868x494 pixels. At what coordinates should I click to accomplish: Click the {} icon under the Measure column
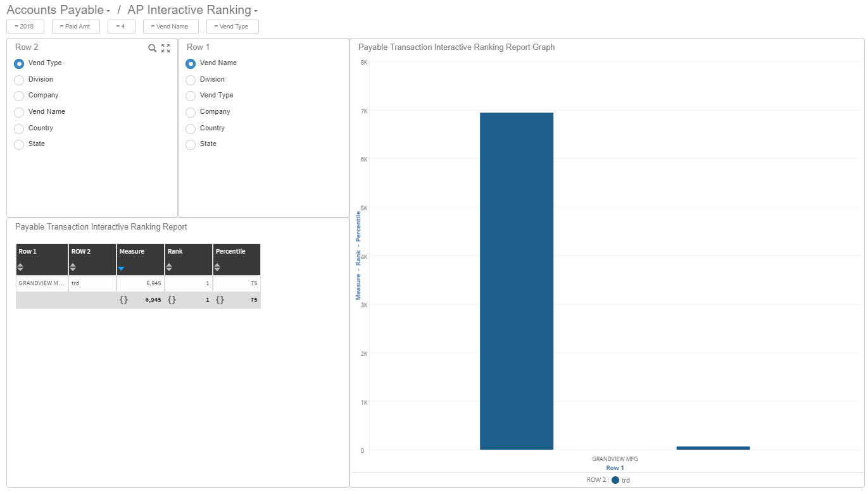(x=124, y=299)
